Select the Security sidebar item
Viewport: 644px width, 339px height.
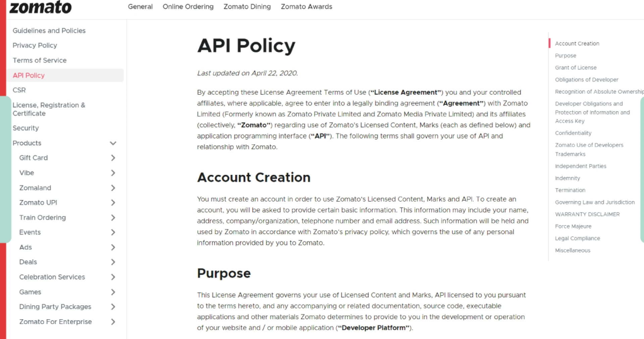pos(26,128)
